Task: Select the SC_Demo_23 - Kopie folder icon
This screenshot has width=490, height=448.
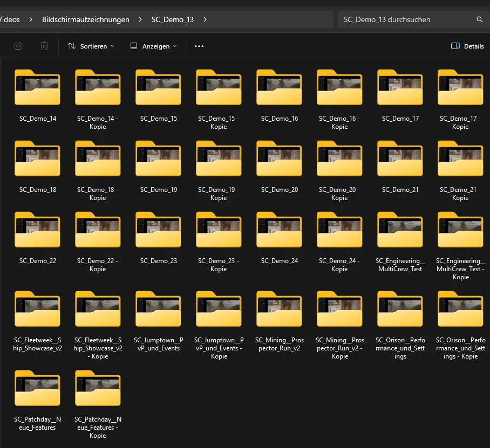Action: (x=219, y=230)
